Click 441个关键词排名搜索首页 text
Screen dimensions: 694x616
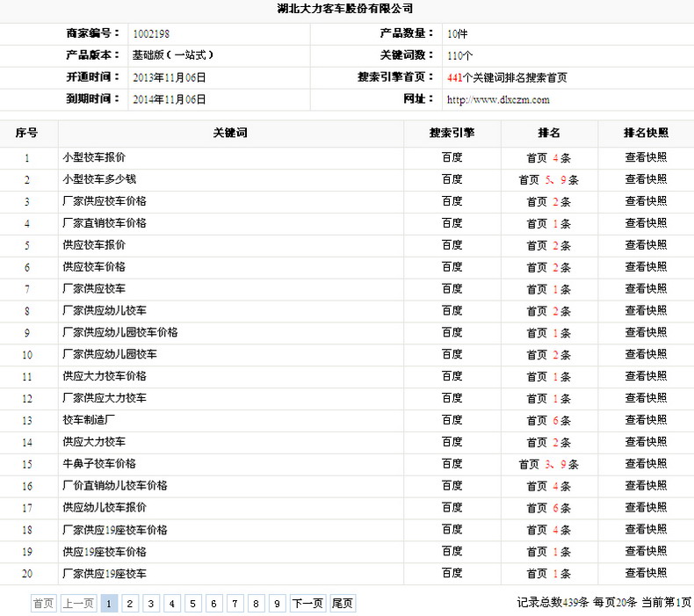[507, 78]
